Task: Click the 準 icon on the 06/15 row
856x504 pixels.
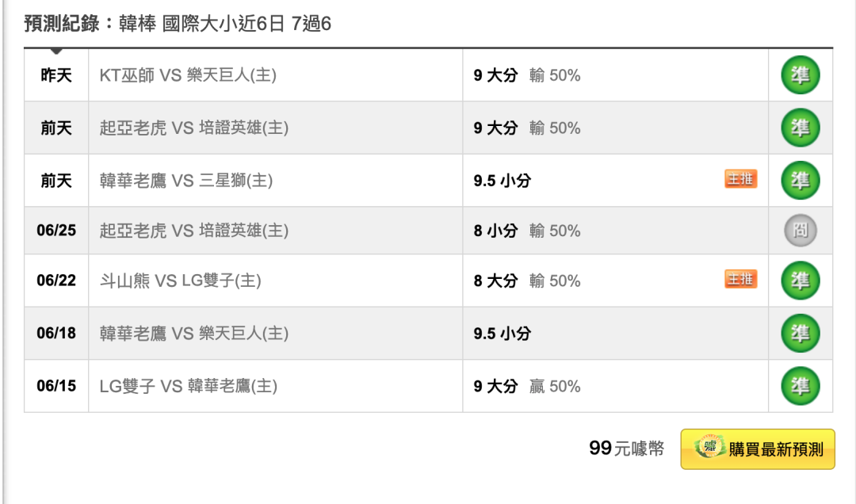Action: click(x=801, y=386)
